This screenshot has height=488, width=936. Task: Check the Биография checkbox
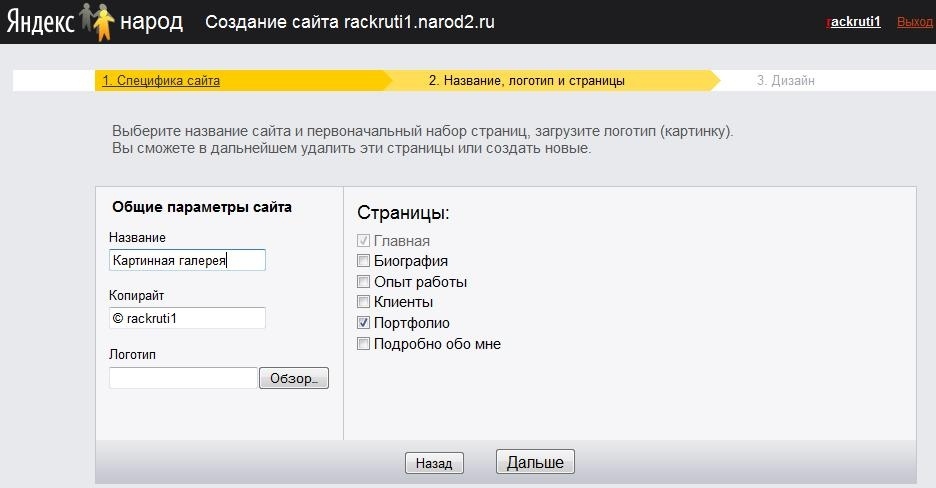[x=363, y=261]
